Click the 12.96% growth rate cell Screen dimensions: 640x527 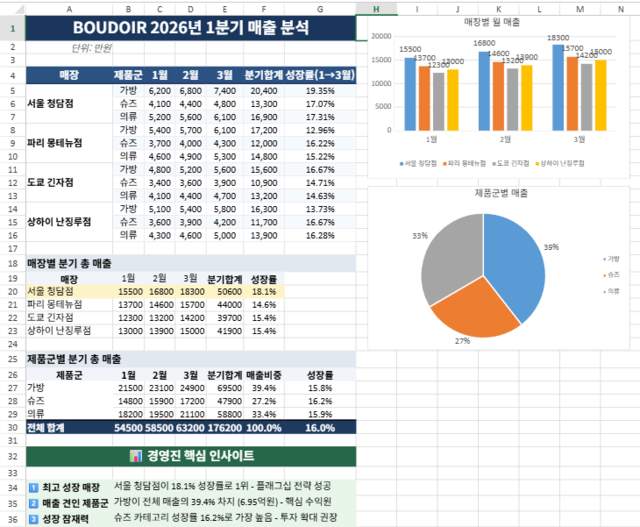[x=320, y=130]
